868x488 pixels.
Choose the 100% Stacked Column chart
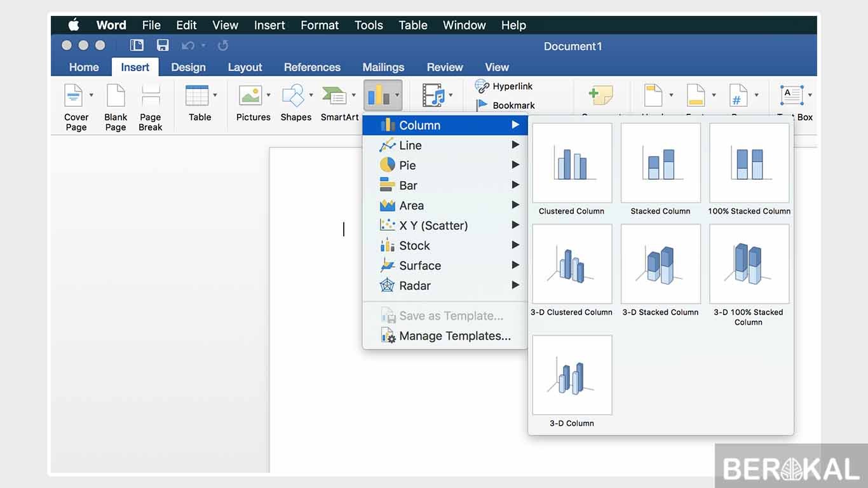749,163
